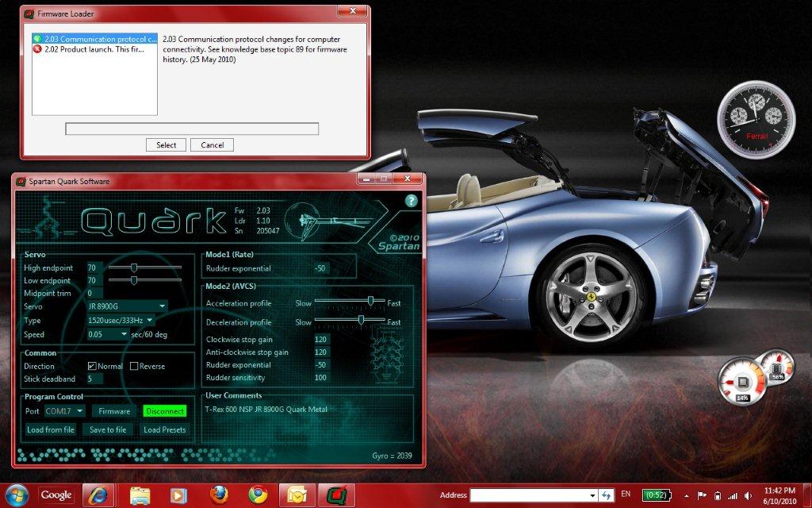Open the Outlook mail taskbar icon
Image resolution: width=812 pixels, height=508 pixels.
pos(297,495)
